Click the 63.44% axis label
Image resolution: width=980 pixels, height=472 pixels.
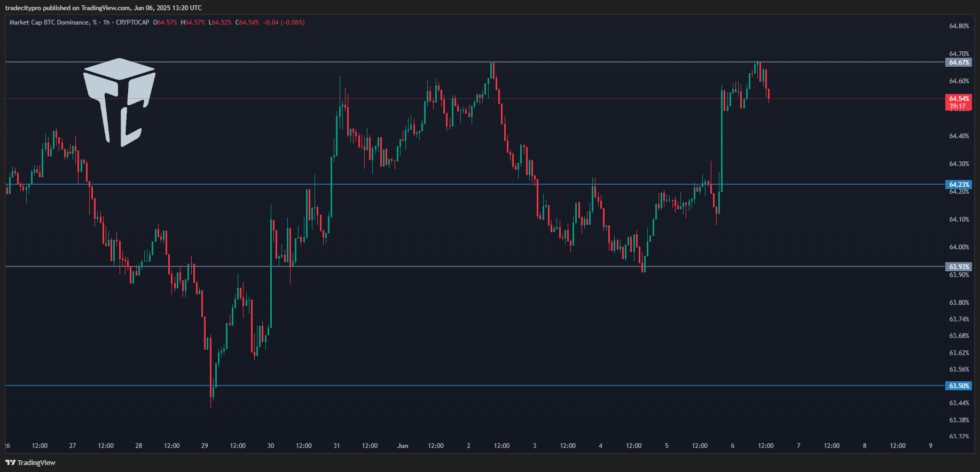coord(959,403)
